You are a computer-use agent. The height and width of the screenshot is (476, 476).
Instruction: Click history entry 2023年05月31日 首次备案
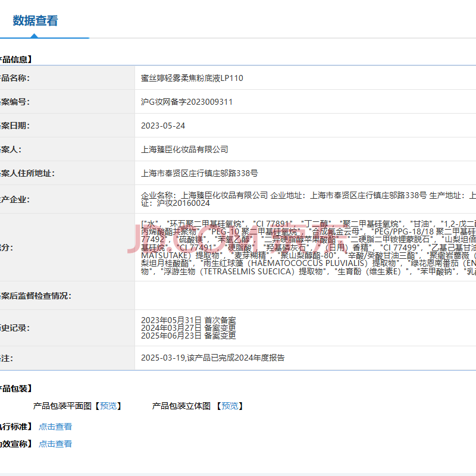coord(188,320)
